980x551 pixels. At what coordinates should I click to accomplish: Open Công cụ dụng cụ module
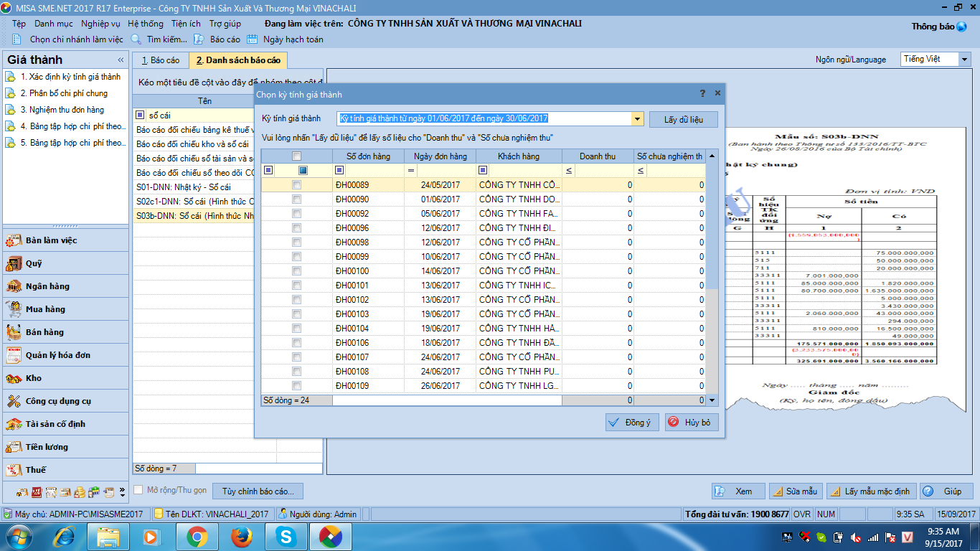65,401
